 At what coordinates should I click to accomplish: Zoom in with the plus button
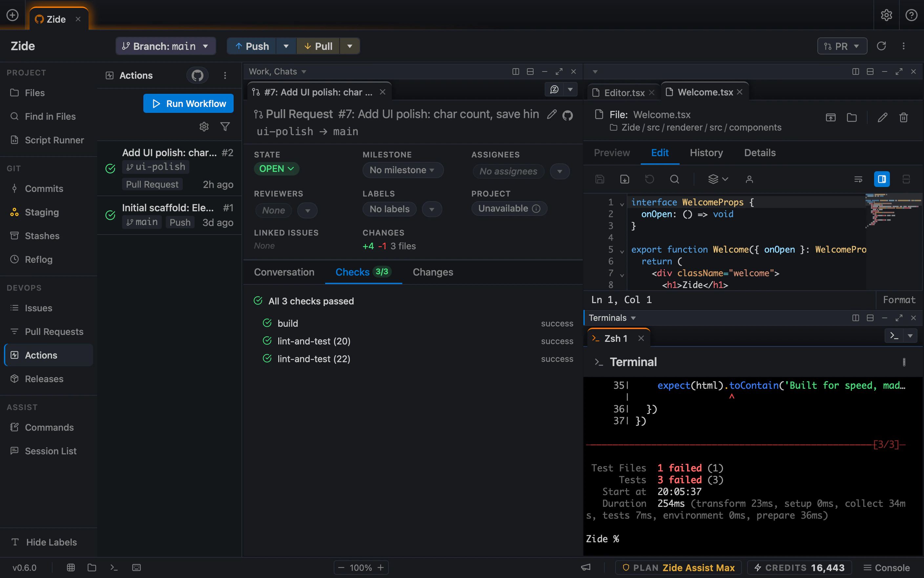tap(381, 567)
